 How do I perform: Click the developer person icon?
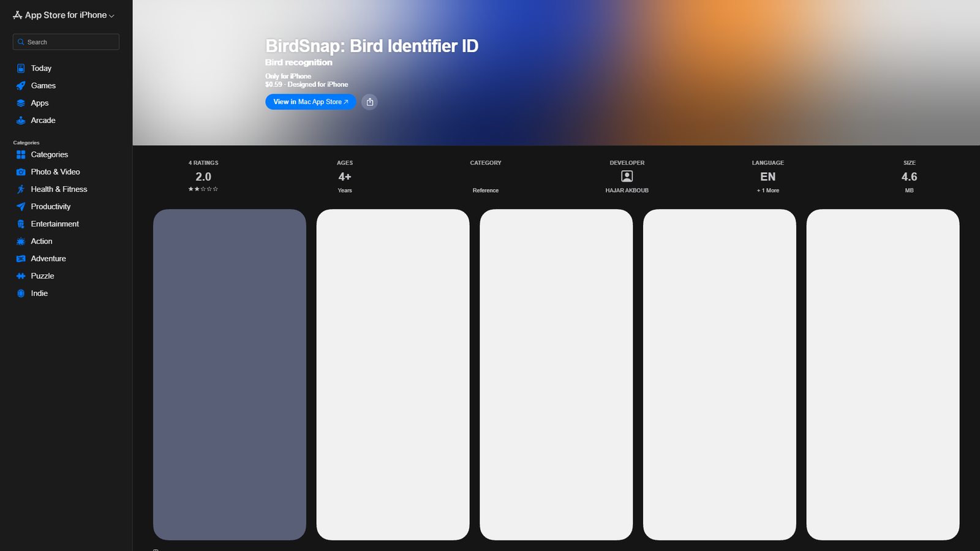[x=627, y=176]
